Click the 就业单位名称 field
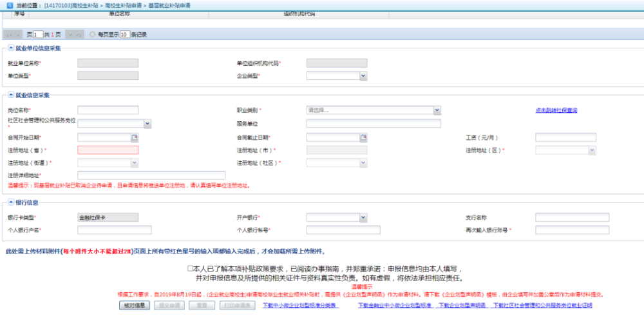 coord(108,63)
